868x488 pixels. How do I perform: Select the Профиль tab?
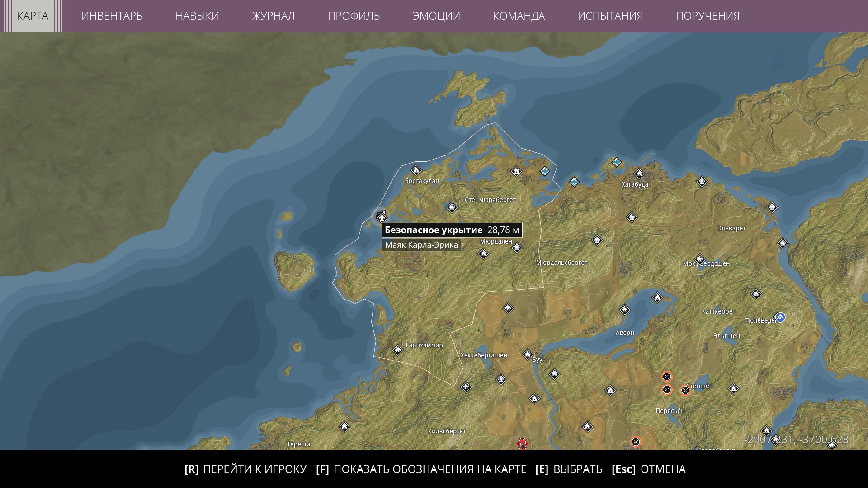pos(354,16)
